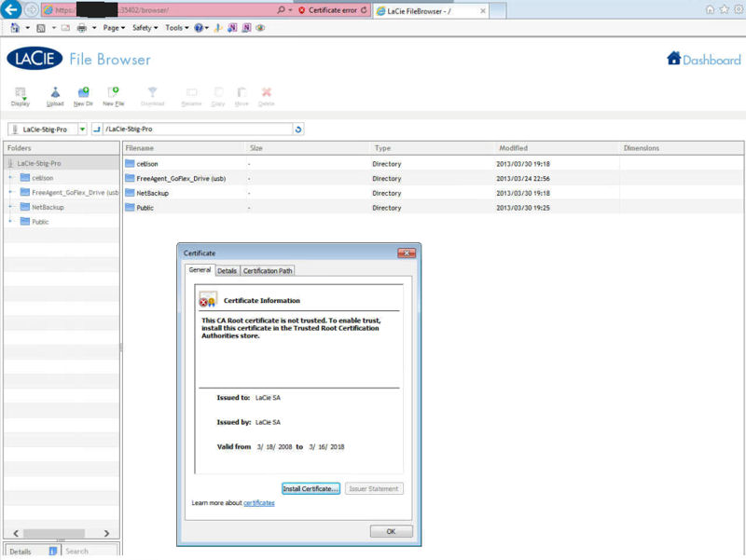Click the Dashboard home icon
The width and height of the screenshot is (746, 560).
coord(673,58)
